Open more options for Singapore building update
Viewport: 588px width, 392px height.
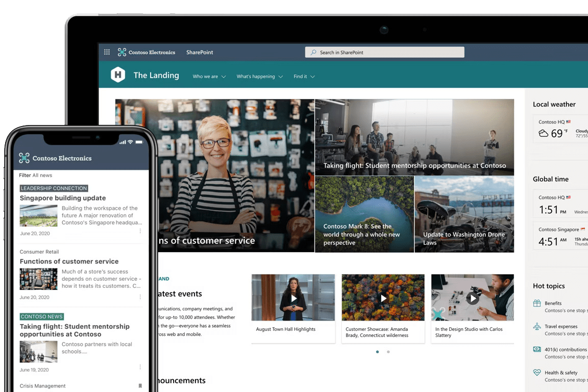click(x=140, y=231)
